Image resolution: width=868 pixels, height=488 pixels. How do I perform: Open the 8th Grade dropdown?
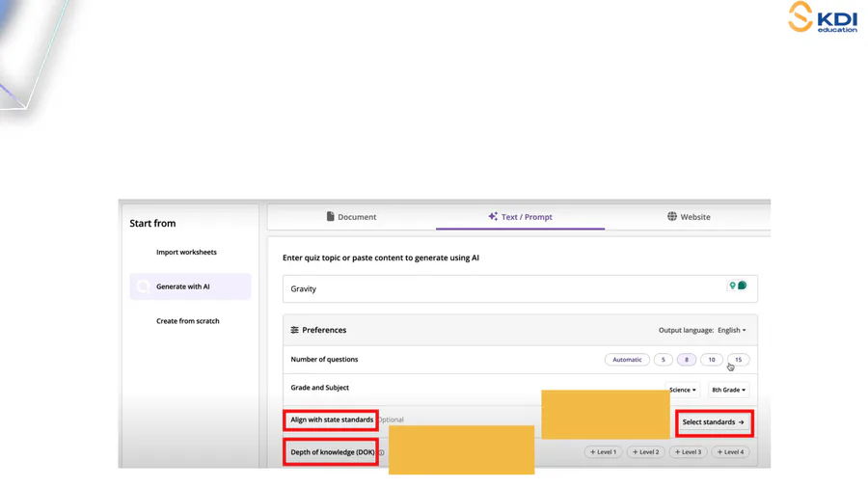pyautogui.click(x=728, y=390)
